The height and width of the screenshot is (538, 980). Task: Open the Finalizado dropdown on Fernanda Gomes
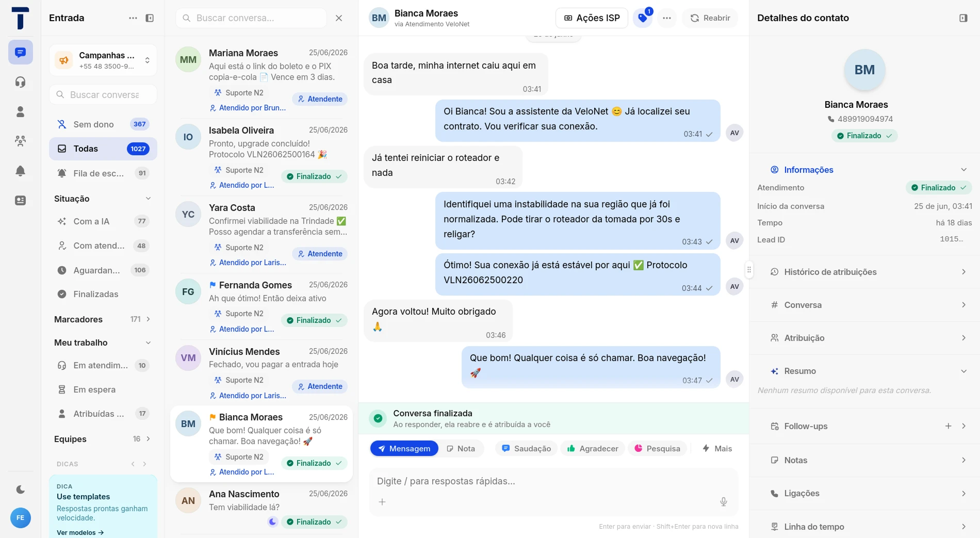pos(314,320)
